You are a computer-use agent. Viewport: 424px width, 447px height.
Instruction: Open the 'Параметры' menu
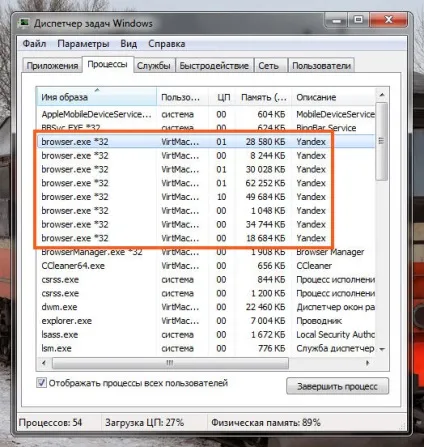click(83, 44)
